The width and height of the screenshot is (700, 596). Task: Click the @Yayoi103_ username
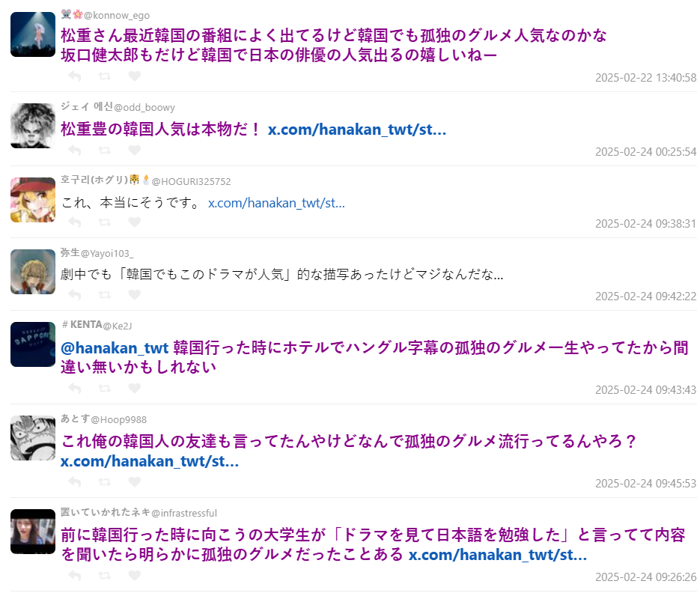pos(107,254)
